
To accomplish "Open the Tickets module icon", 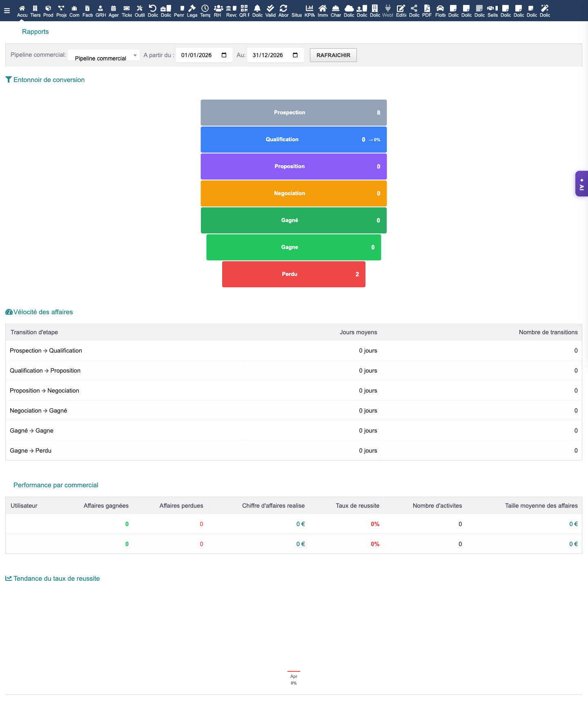I will pyautogui.click(x=127, y=9).
